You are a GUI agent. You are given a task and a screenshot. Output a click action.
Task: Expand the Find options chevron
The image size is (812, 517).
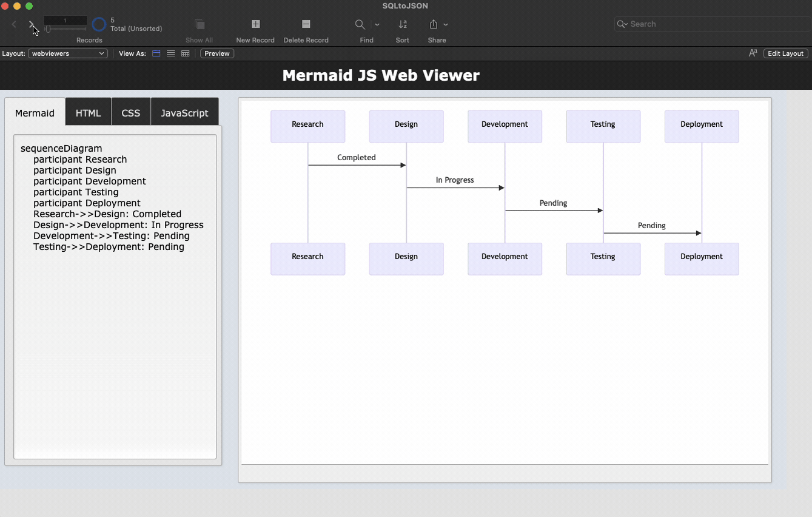tap(377, 24)
